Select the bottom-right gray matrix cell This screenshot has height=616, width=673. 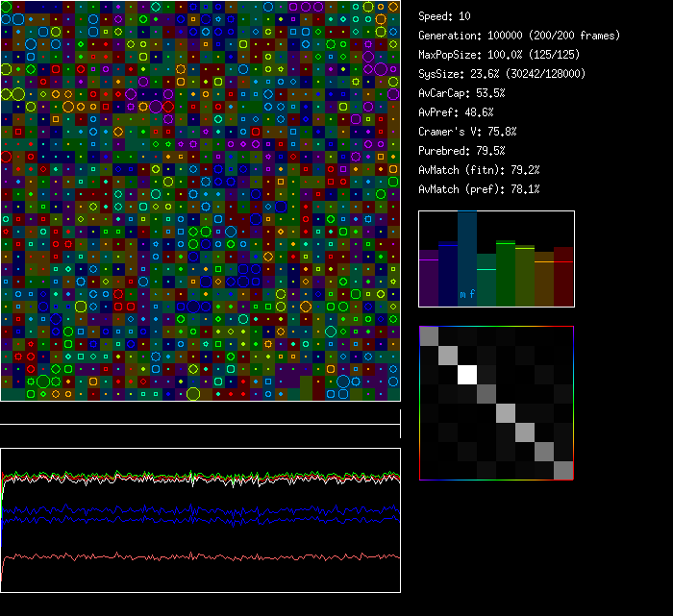point(563,470)
